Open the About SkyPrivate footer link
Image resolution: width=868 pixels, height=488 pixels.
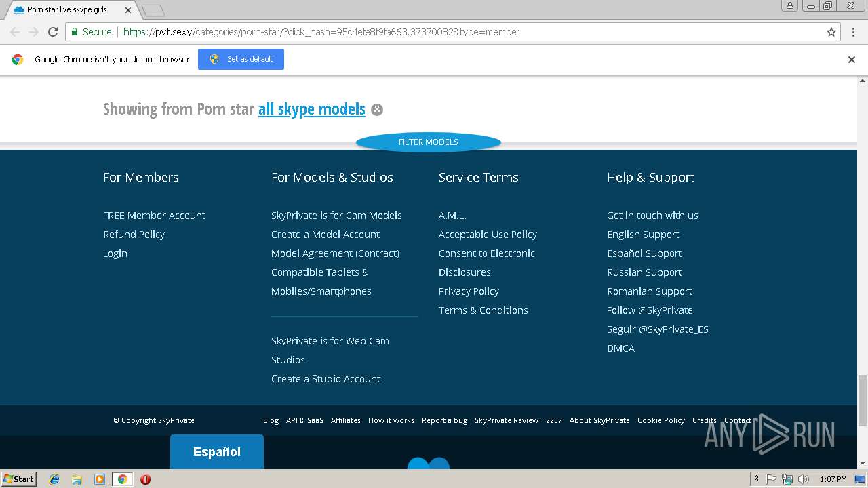pos(599,420)
